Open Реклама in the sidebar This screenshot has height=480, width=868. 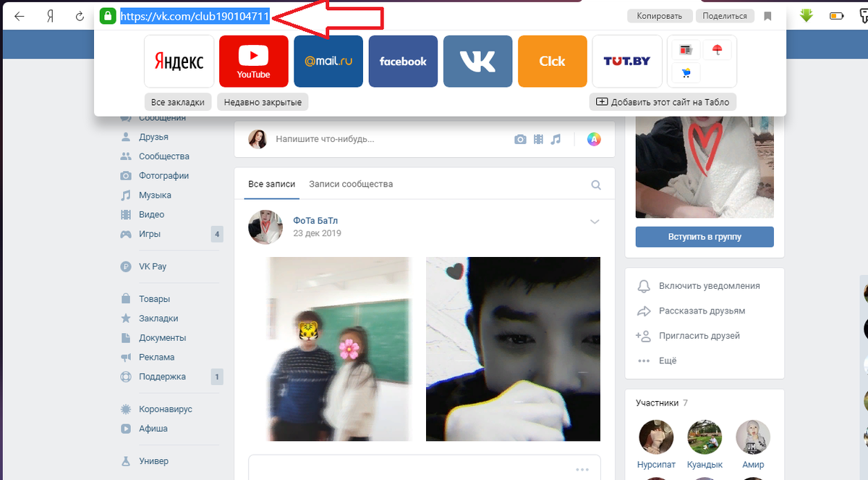point(157,358)
